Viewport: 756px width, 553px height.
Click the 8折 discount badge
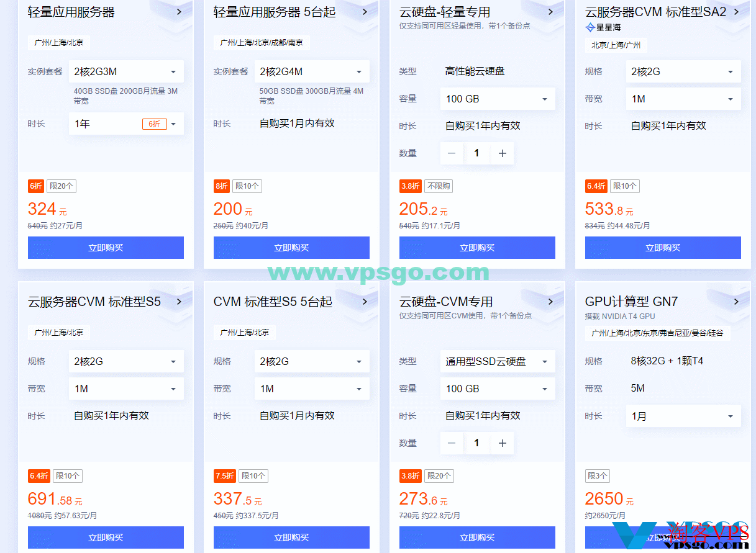point(222,186)
